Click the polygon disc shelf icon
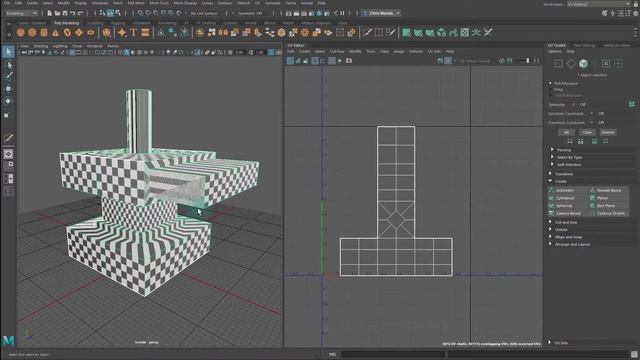The height and width of the screenshot is (360, 640). 91,33
